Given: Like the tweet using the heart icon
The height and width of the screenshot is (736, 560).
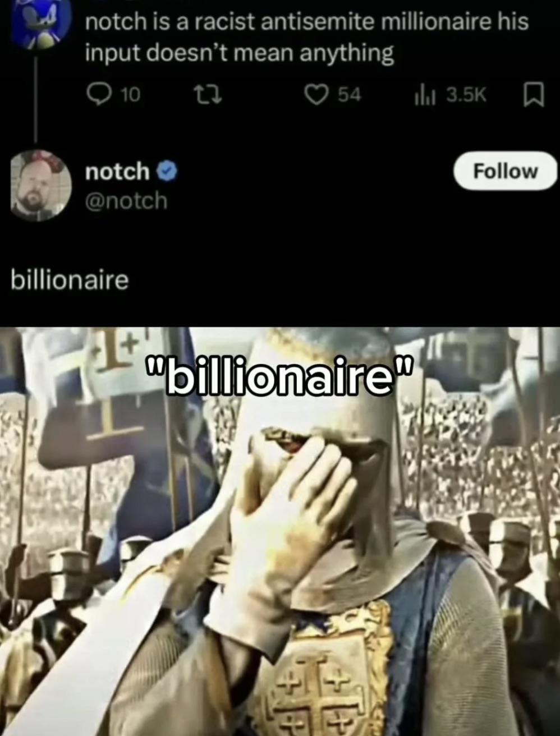Looking at the screenshot, I should 315,95.
